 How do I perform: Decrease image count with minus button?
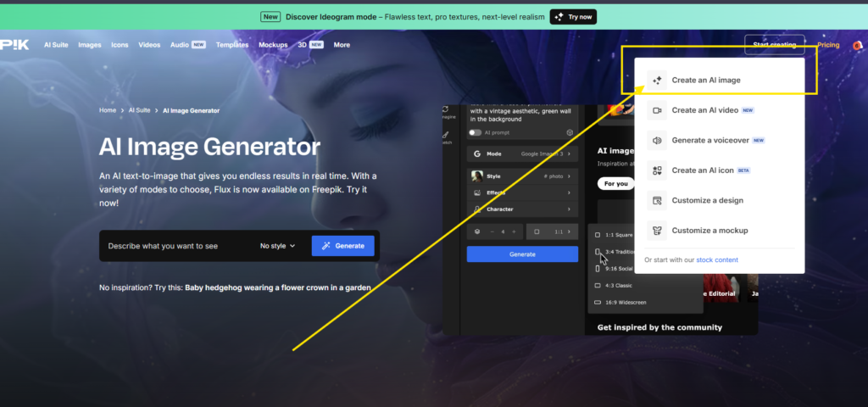(492, 231)
